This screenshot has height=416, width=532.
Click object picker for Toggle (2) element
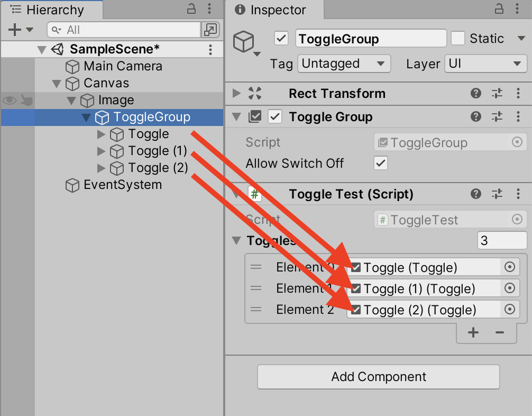tap(509, 310)
